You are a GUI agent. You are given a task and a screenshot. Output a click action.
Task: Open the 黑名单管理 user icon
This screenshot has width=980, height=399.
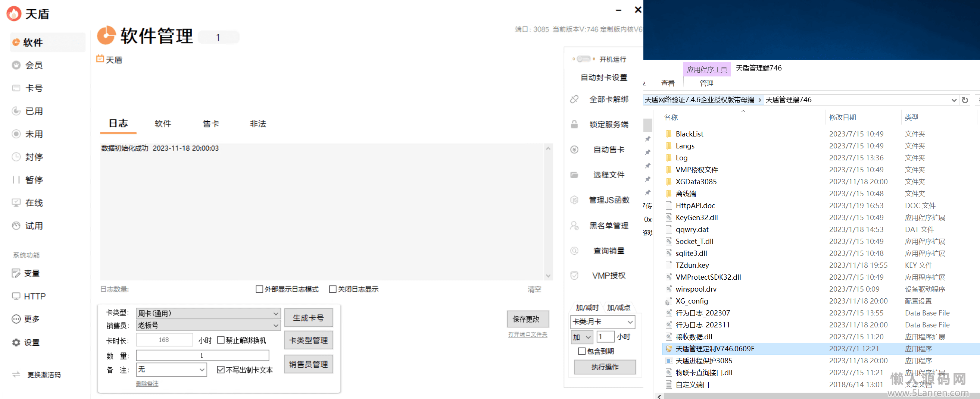click(574, 226)
